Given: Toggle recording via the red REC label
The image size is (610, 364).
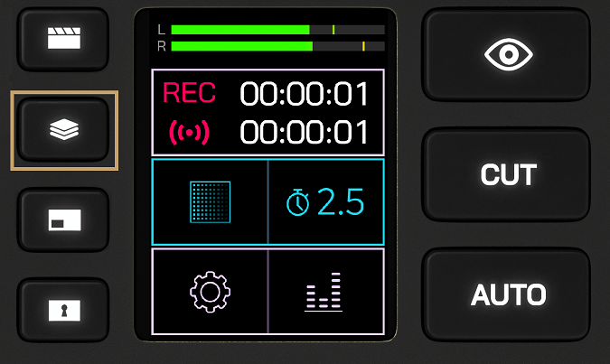Looking at the screenshot, I should pyautogui.click(x=189, y=93).
